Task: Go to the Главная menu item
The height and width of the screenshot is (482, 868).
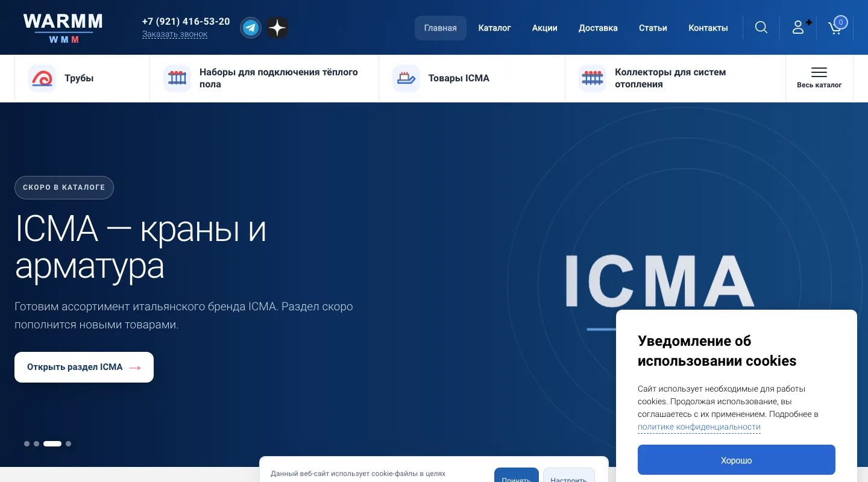Action: (x=441, y=28)
